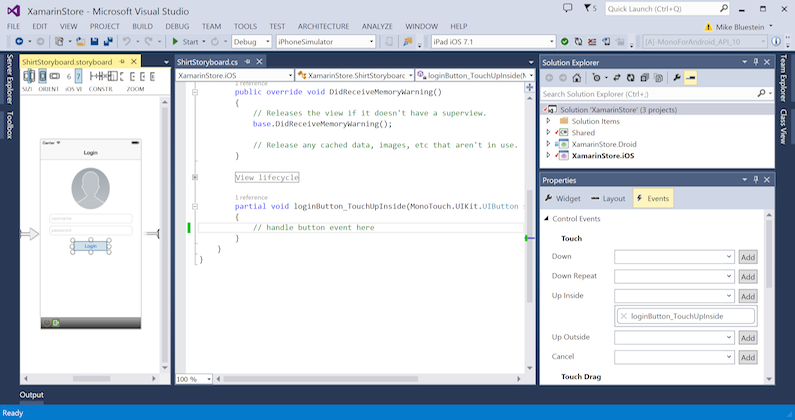Click the Home icon in Solution Explorer
The image size is (795, 420).
coord(576,78)
